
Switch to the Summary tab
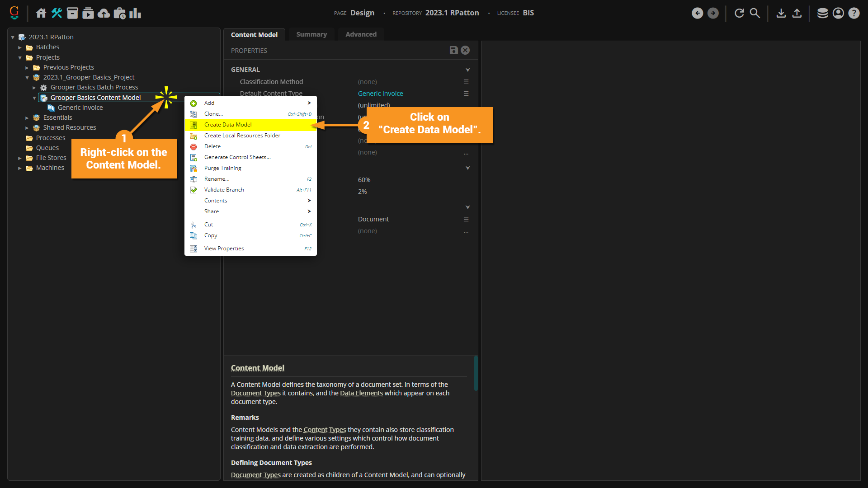pos(311,34)
